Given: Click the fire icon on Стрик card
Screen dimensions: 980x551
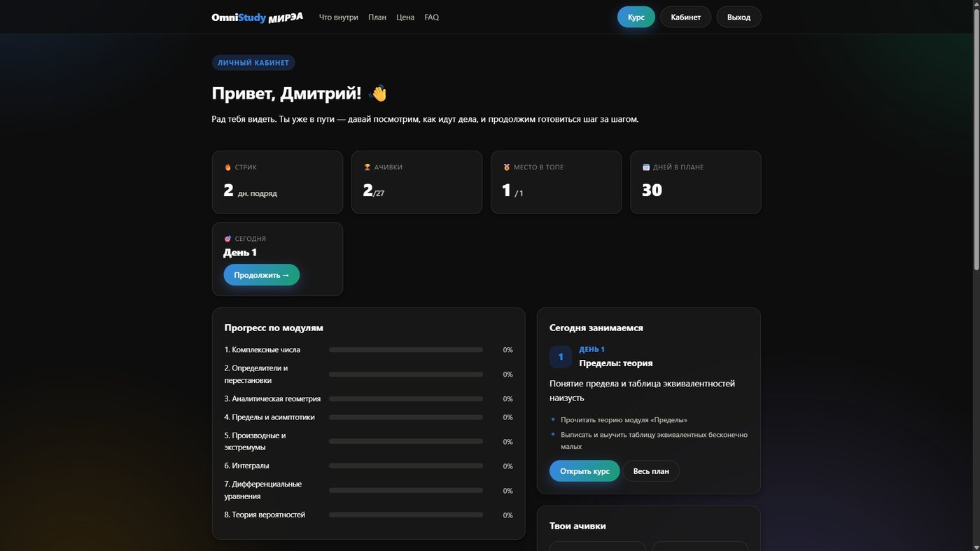Looking at the screenshot, I should (x=227, y=167).
